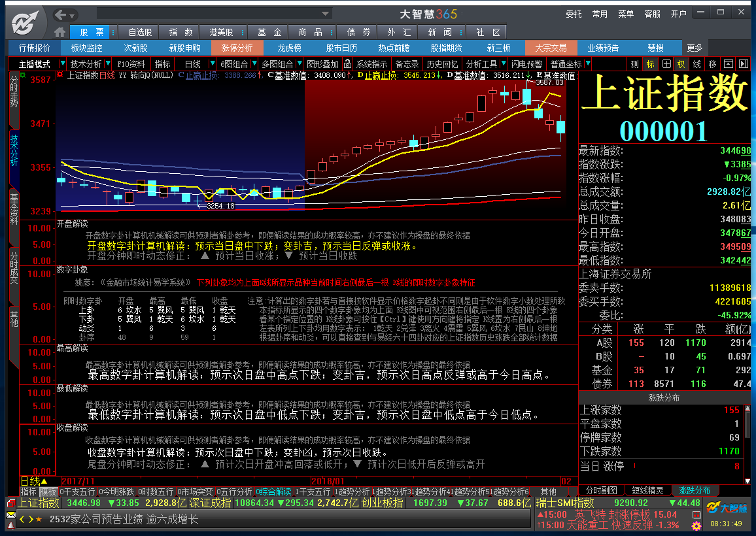Screen dimensions: 756x536
Task: Switch to the 短线精灵 bottom tab
Action: (x=647, y=490)
